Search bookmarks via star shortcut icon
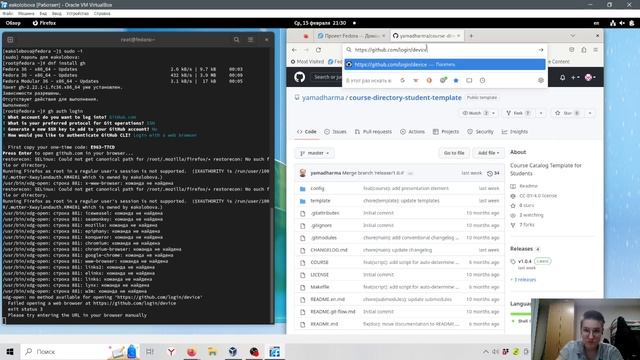The width and height of the screenshot is (640, 360). tap(456, 81)
